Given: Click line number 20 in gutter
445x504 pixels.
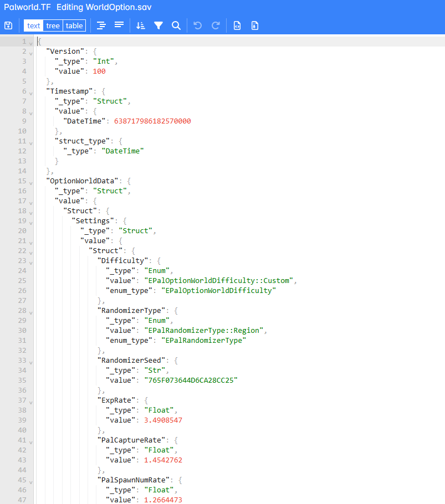Looking at the screenshot, I should [x=22, y=231].
